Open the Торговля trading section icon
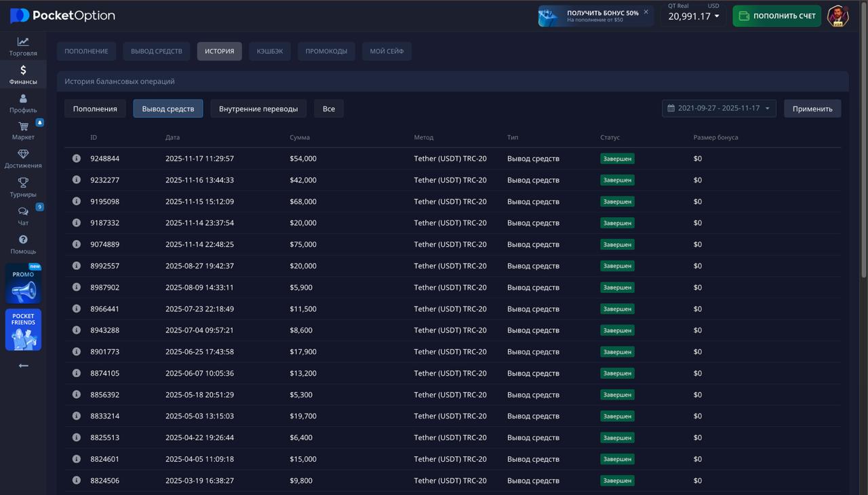Screen dimensions: 868x495 point(23,41)
